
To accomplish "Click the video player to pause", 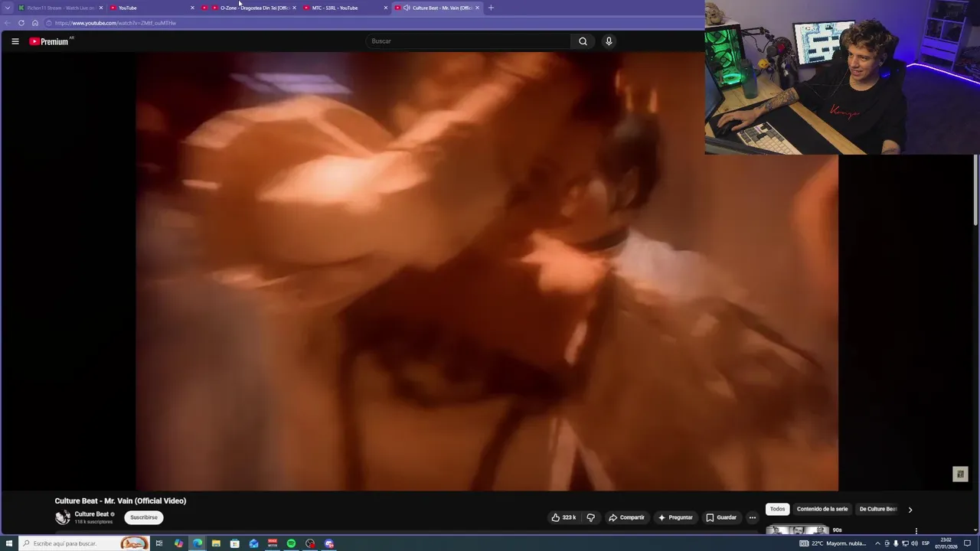I will click(487, 272).
